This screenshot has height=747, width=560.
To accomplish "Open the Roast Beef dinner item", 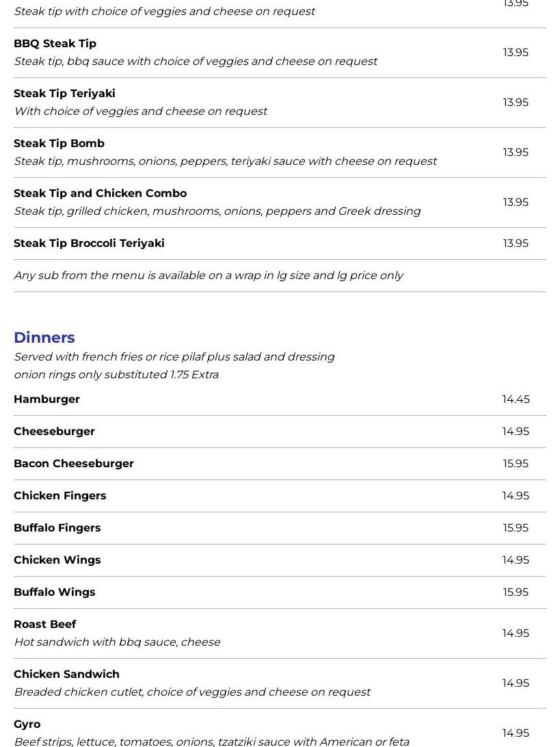I will tap(45, 625).
